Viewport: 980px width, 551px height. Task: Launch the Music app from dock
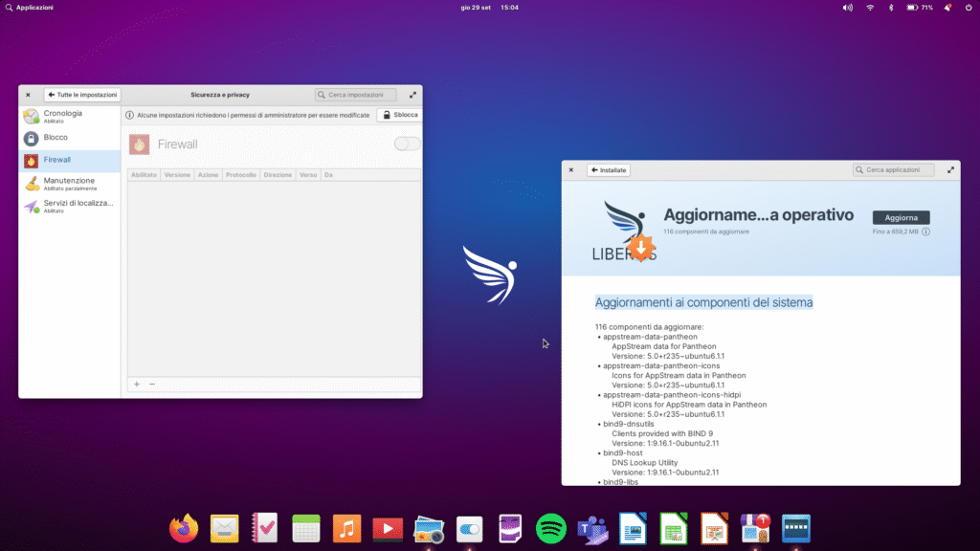point(346,527)
